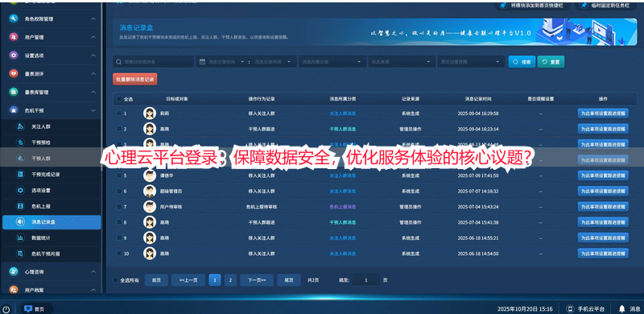Collapse the 危机干预 chevron
Image resolution: width=644 pixels, height=314 pixels.
(x=93, y=110)
